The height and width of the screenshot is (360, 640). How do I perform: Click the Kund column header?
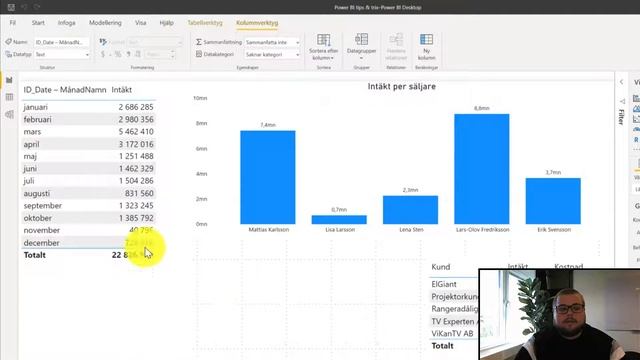pos(441,267)
